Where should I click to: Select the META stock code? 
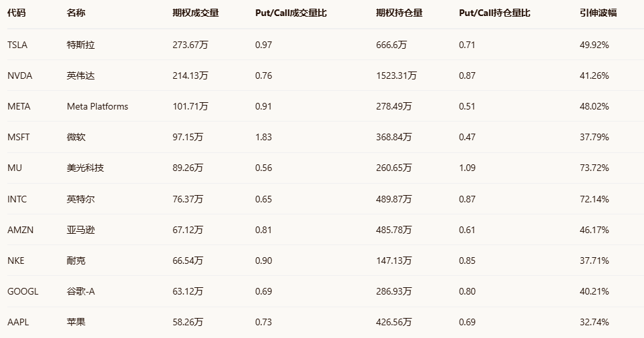19,106
